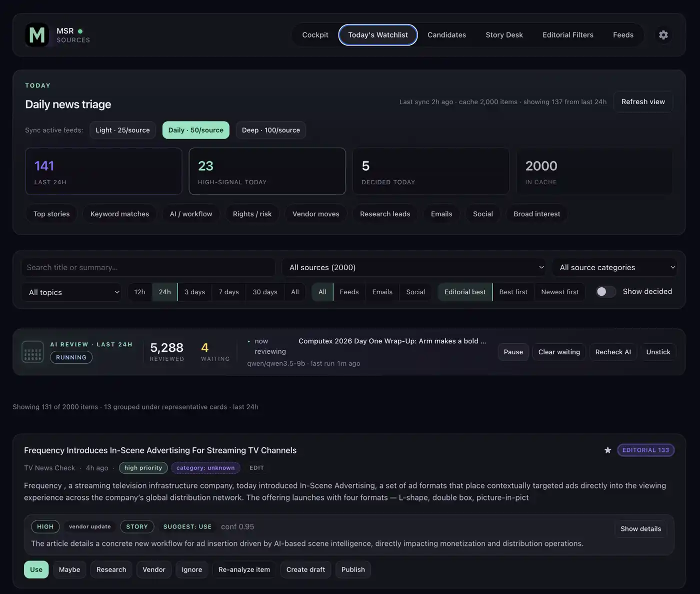Open the All topics dropdown
The image size is (700, 594).
point(71,292)
